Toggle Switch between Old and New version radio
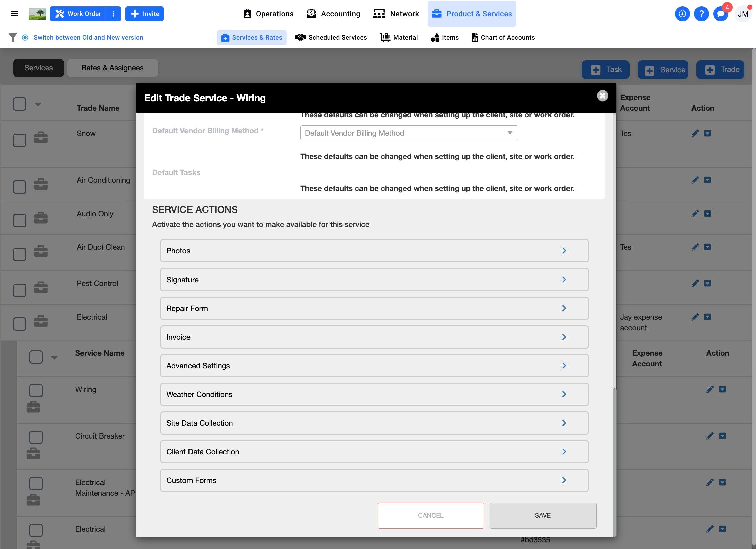 point(25,37)
